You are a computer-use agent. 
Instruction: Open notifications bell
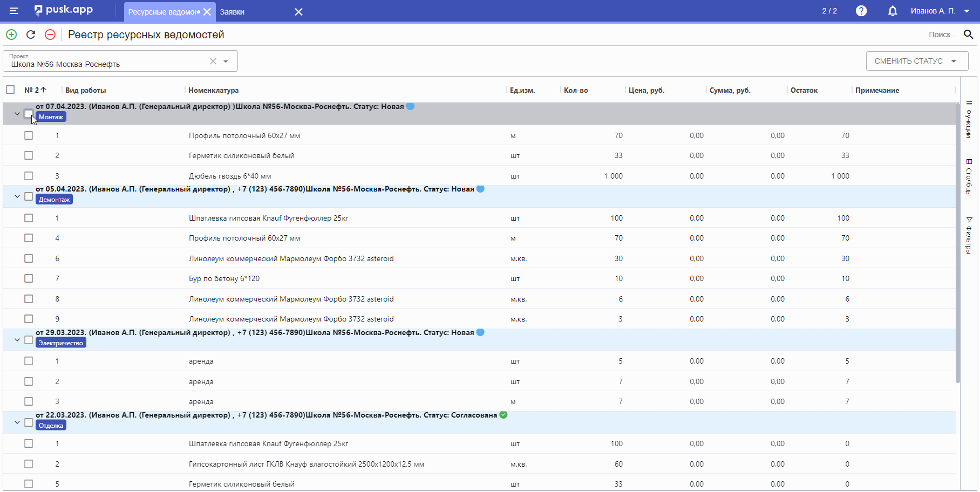click(893, 11)
